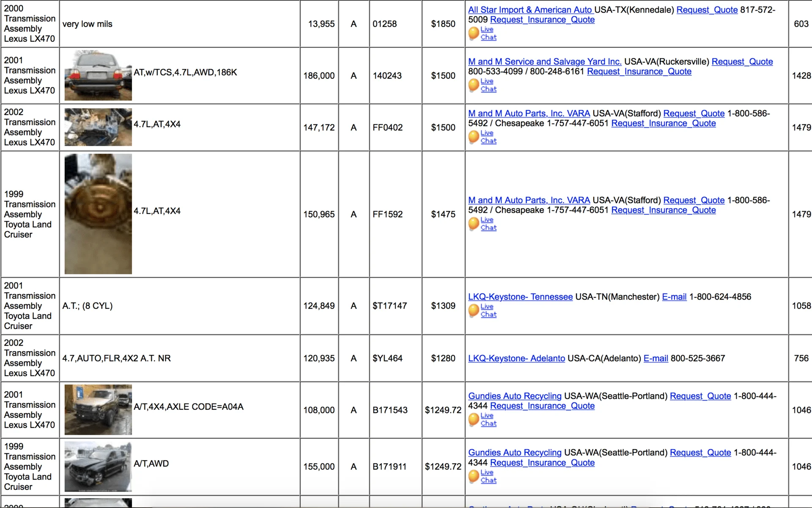Click Live Chat icon in M and M Service row

pyautogui.click(x=483, y=85)
